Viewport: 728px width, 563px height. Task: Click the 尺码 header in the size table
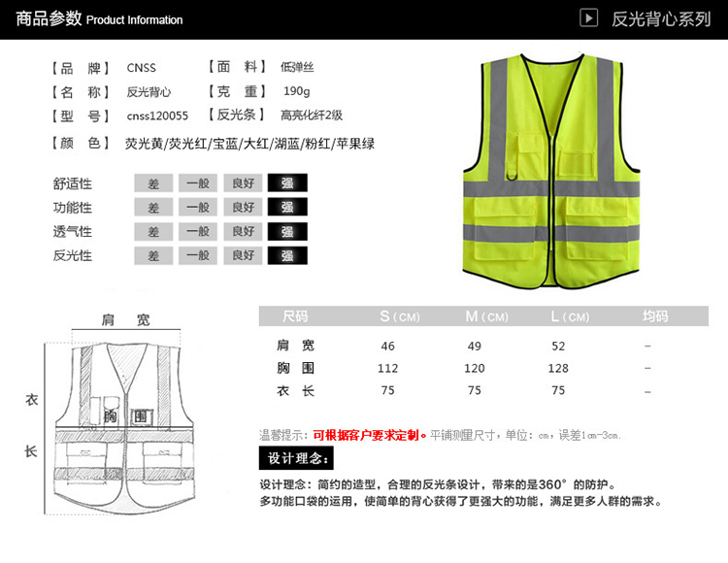click(294, 316)
